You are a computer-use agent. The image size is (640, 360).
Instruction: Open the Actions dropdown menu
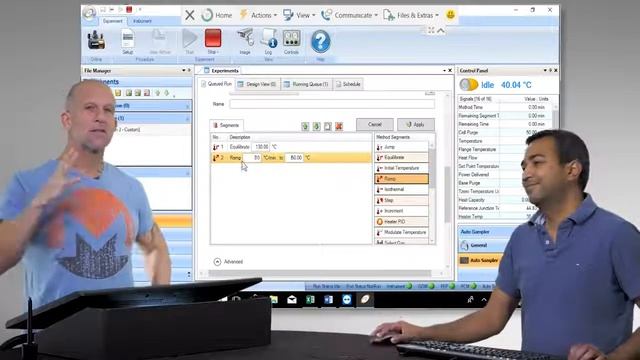pyautogui.click(x=258, y=15)
